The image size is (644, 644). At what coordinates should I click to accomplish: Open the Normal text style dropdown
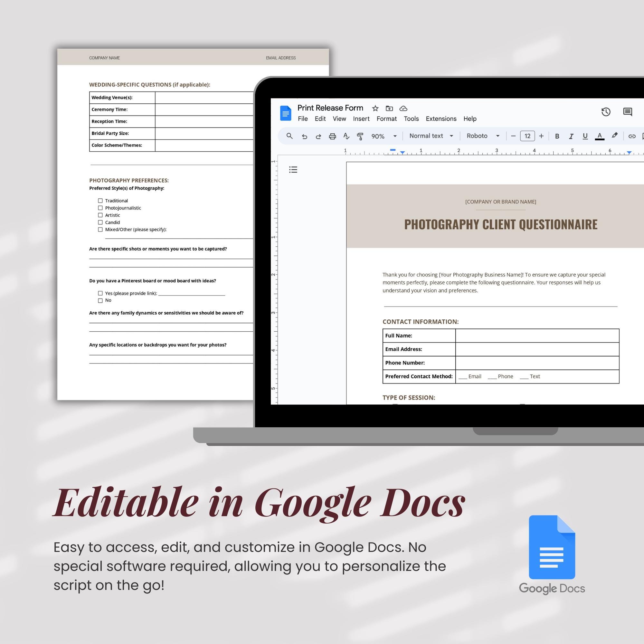tap(431, 136)
